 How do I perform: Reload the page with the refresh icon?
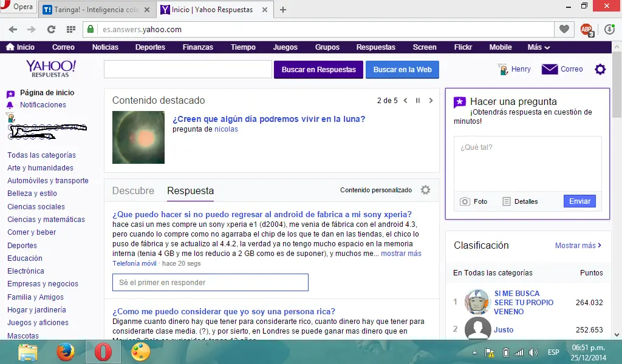(51, 29)
